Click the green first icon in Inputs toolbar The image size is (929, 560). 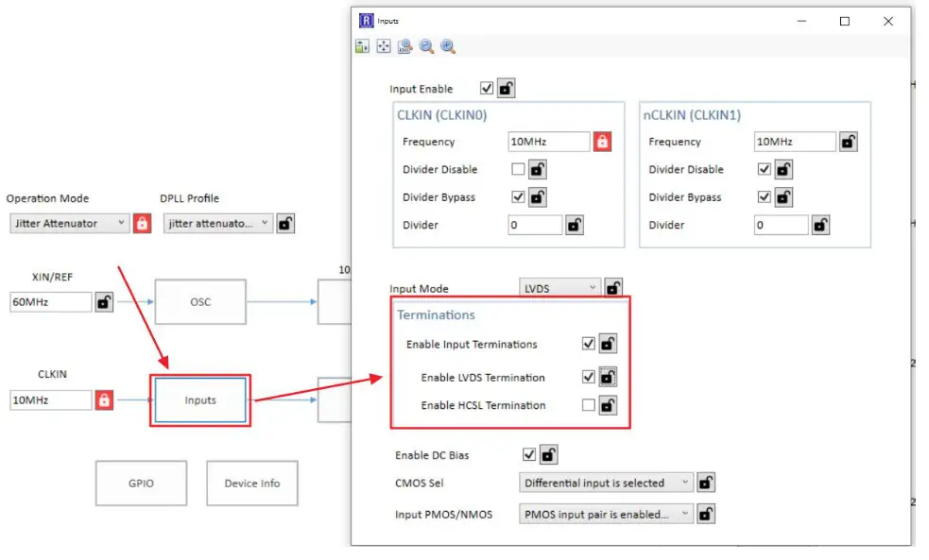coord(362,46)
